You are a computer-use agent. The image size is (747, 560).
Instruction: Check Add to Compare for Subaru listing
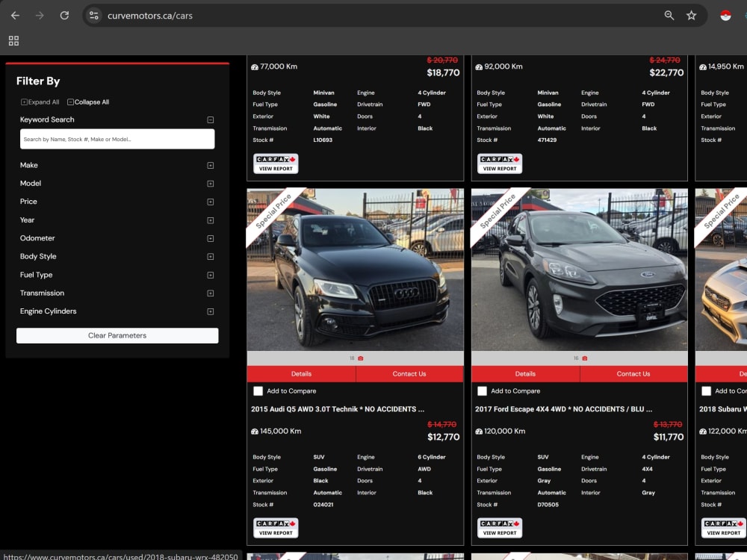tap(706, 391)
